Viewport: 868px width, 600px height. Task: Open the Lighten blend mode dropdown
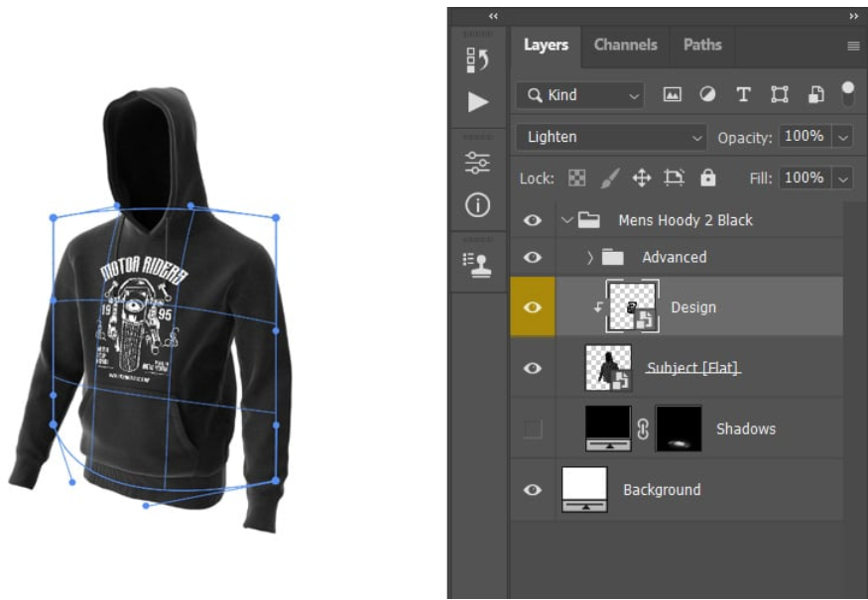click(x=611, y=137)
